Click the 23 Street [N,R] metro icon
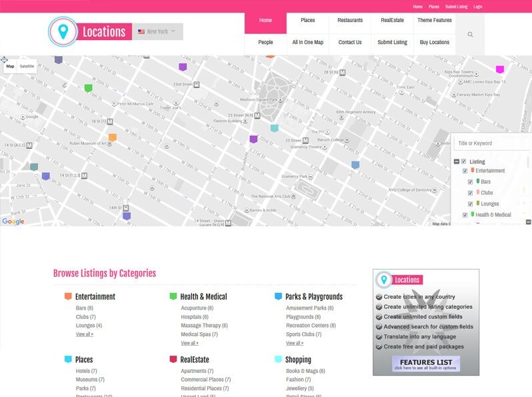532x397 pixels. pyautogui.click(x=257, y=116)
